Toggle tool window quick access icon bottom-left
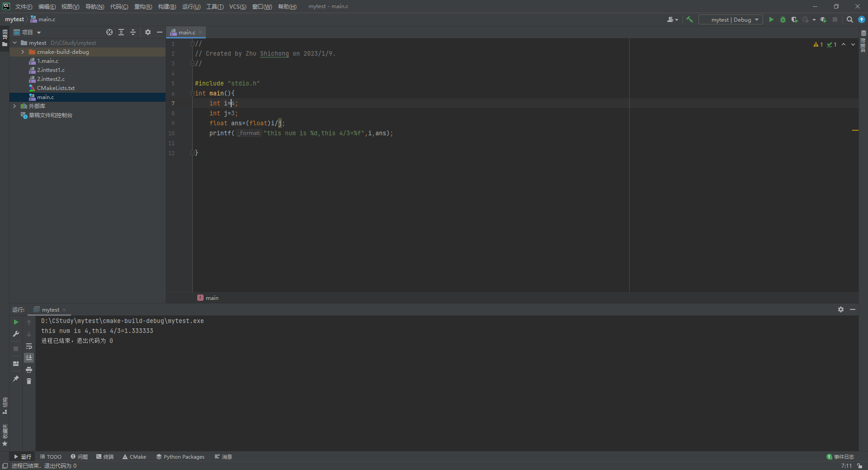Image resolution: width=868 pixels, height=470 pixels. point(5,466)
